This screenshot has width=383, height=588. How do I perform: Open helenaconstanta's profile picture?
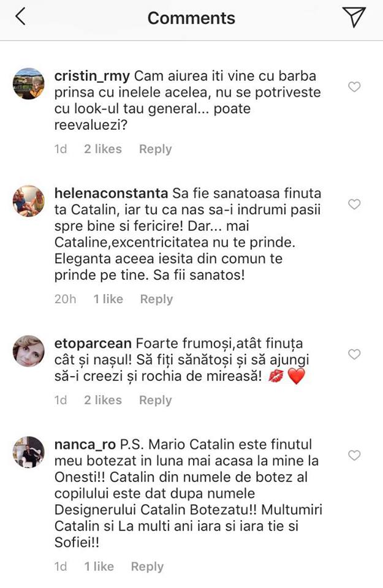pyautogui.click(x=29, y=201)
